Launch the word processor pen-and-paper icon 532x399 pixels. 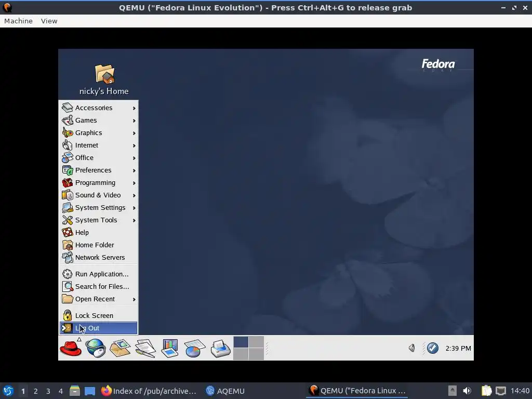pos(145,348)
